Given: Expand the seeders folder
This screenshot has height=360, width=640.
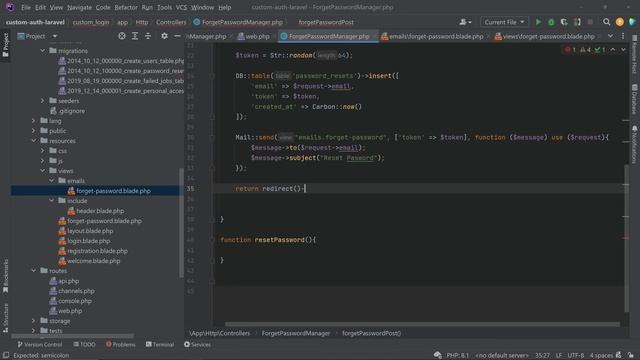Looking at the screenshot, I should 42,100.
